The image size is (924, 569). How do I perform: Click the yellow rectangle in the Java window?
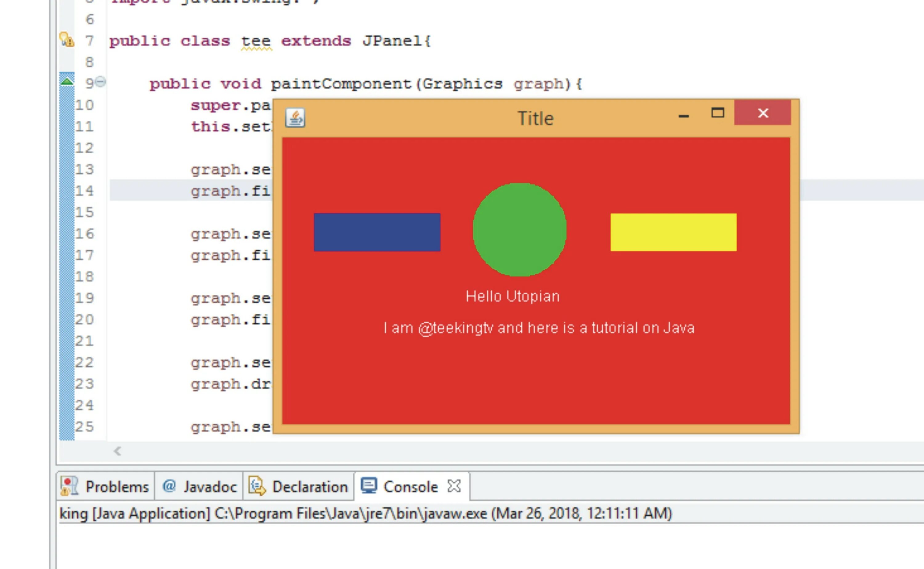click(x=673, y=232)
